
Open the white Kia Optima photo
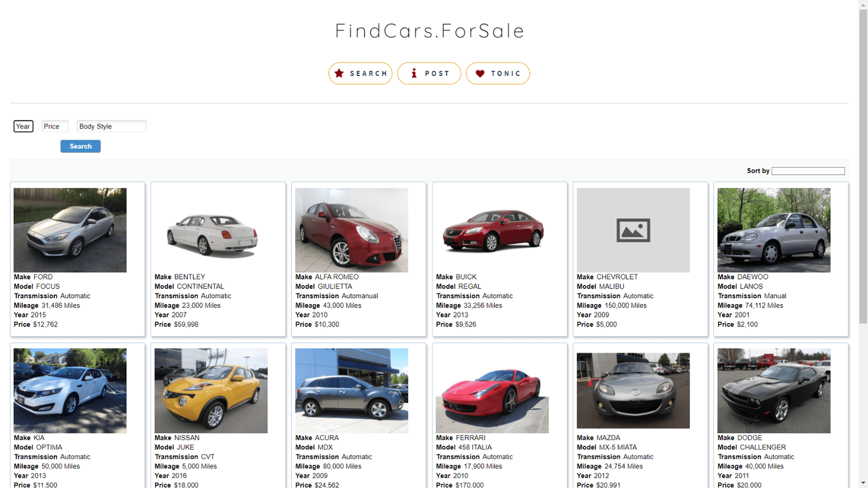click(70, 390)
